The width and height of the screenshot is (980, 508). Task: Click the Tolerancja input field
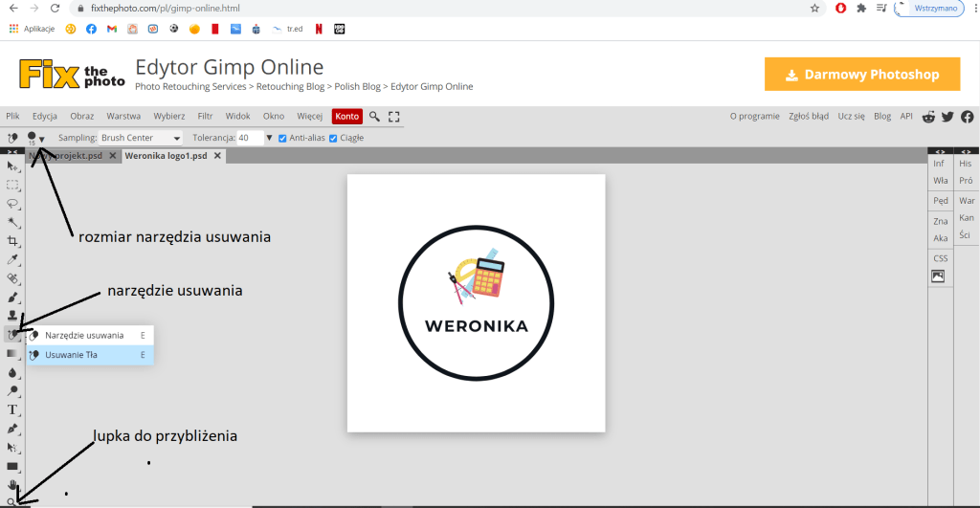(249, 138)
